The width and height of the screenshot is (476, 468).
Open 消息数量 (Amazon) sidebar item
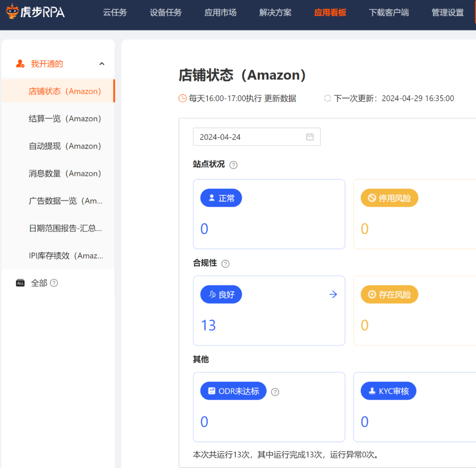coord(58,173)
